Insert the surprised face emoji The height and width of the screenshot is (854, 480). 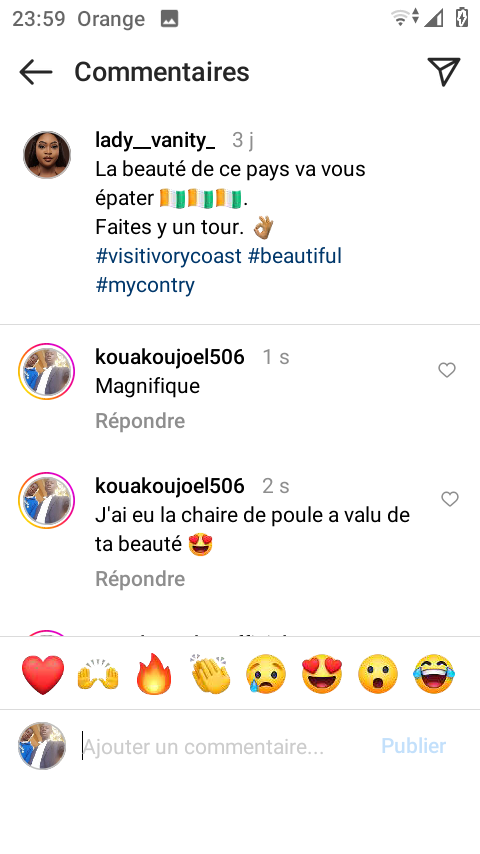[x=378, y=674]
